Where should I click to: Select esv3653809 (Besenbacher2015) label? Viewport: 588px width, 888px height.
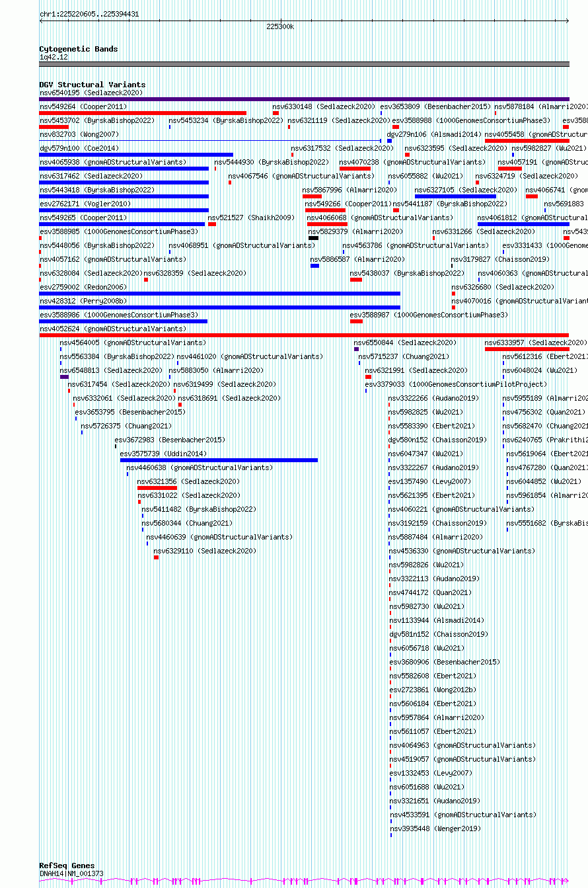435,106
